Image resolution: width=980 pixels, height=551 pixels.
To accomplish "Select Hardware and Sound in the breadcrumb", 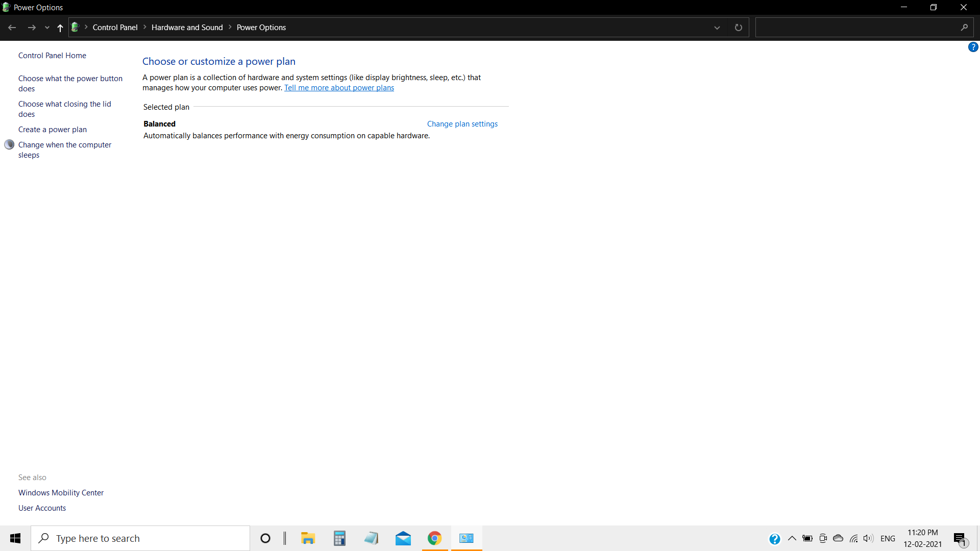I will pyautogui.click(x=187, y=28).
